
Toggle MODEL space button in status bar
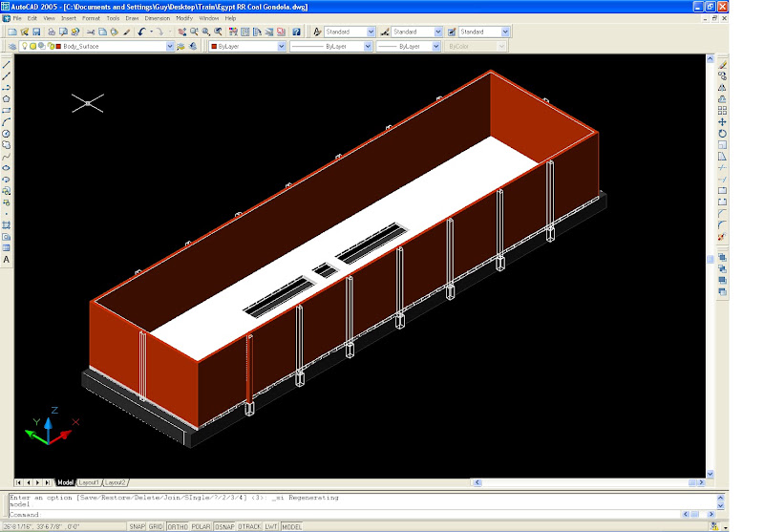click(291, 526)
